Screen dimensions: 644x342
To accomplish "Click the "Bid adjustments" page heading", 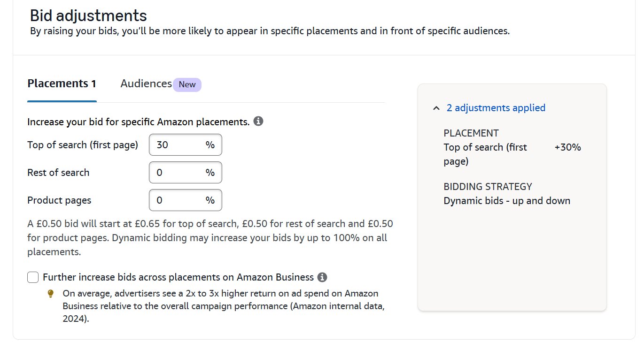I will pyautogui.click(x=87, y=15).
